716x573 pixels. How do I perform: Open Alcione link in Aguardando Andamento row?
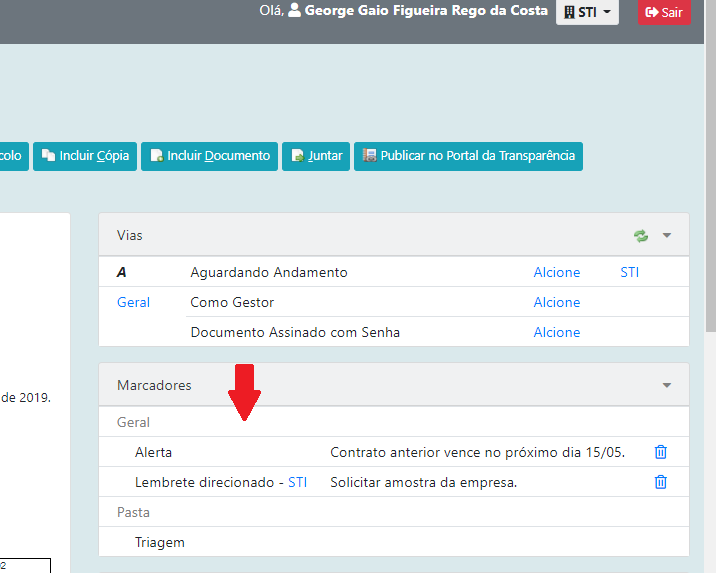click(x=556, y=272)
